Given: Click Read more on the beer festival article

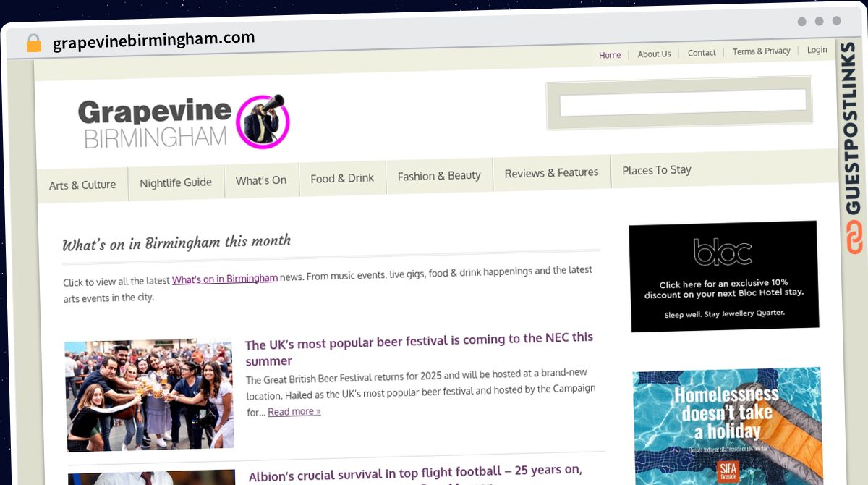Looking at the screenshot, I should 294,411.
